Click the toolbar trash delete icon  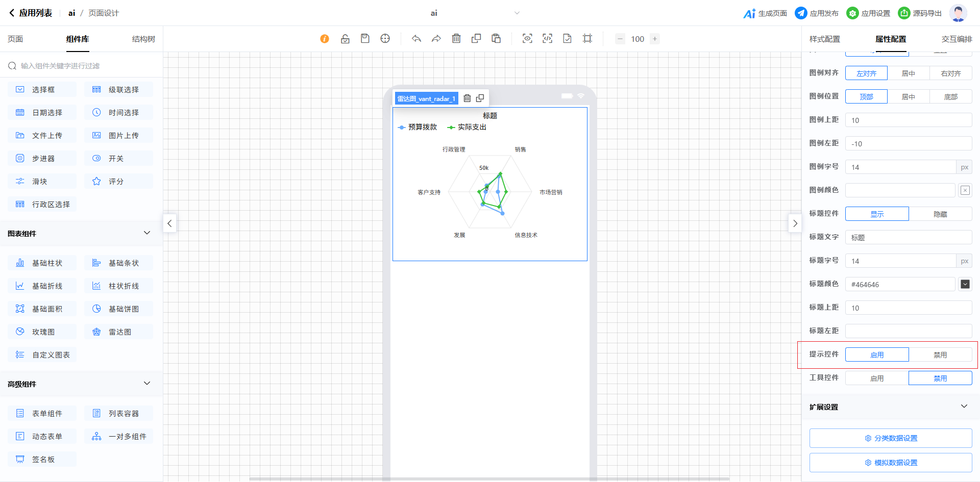click(x=456, y=39)
